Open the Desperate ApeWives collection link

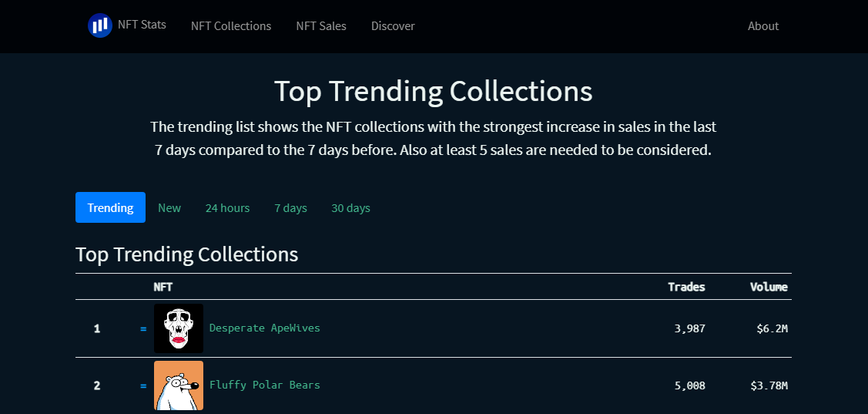(265, 328)
